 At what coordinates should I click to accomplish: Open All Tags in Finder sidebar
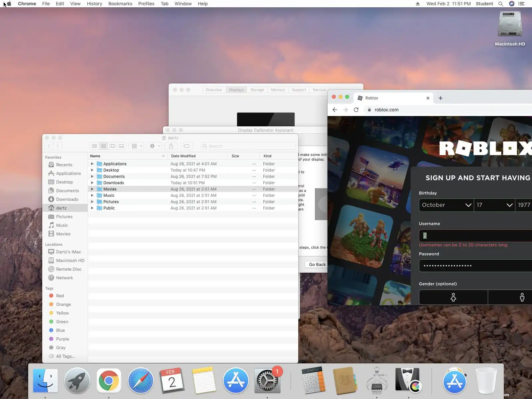pyautogui.click(x=66, y=356)
